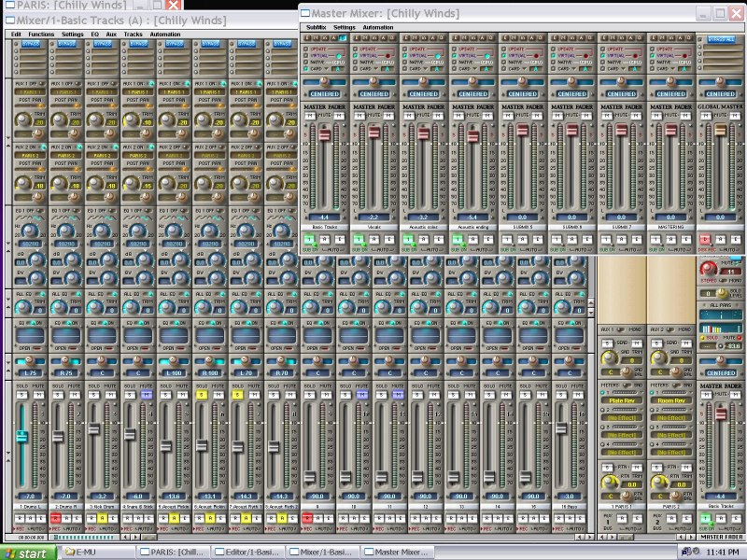Check UPDATE box on first submix strip
This screenshot has height=560, width=747.
click(306, 49)
